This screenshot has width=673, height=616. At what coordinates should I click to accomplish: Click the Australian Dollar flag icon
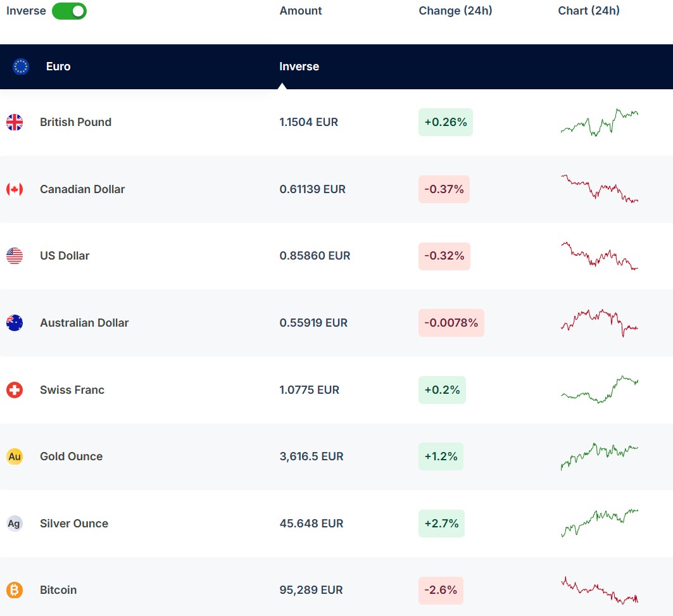pyautogui.click(x=15, y=323)
